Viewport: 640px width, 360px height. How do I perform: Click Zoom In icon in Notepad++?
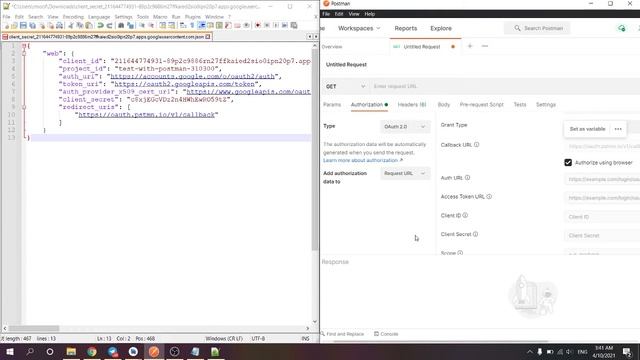point(142,25)
